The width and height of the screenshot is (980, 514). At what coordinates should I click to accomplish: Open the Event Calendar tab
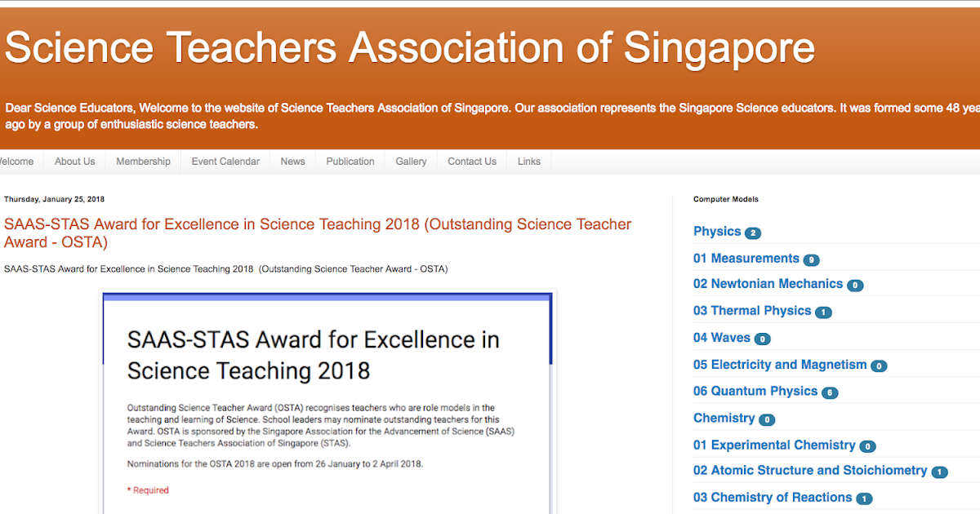point(225,161)
